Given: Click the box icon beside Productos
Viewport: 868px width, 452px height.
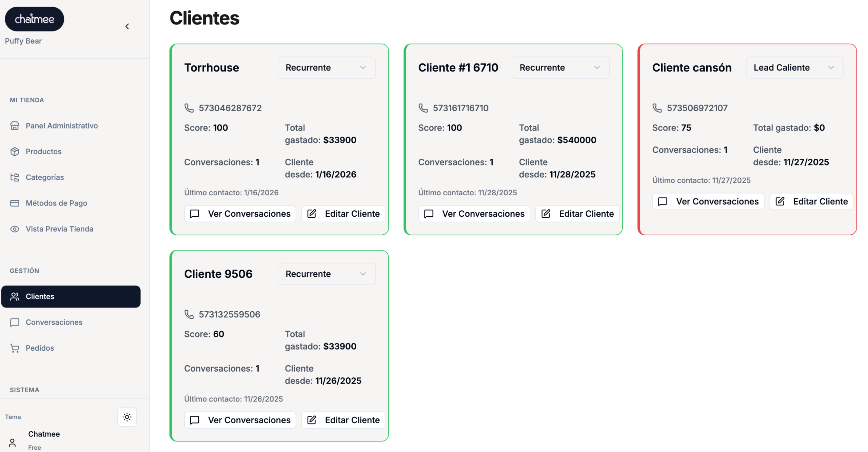Looking at the screenshot, I should pyautogui.click(x=15, y=152).
